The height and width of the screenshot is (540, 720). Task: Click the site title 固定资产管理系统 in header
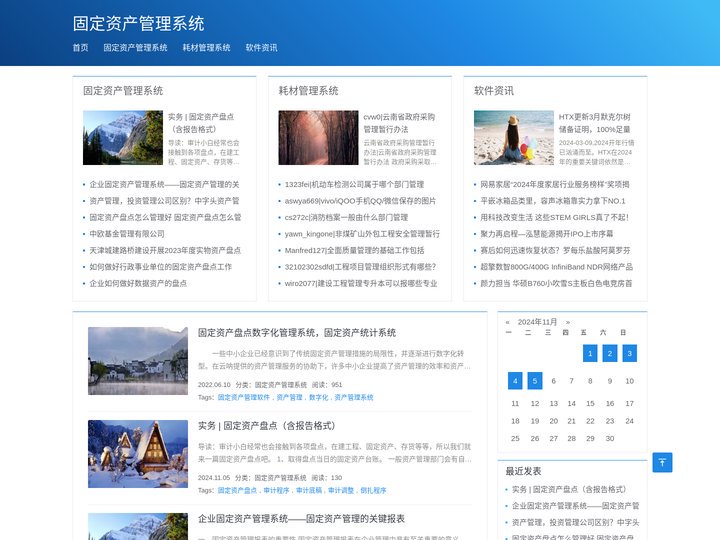point(138,23)
